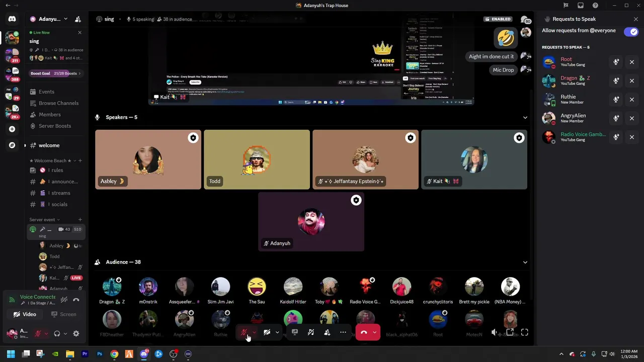
Task: Add a channel to the Welcome Beach category
Action: click(x=80, y=161)
